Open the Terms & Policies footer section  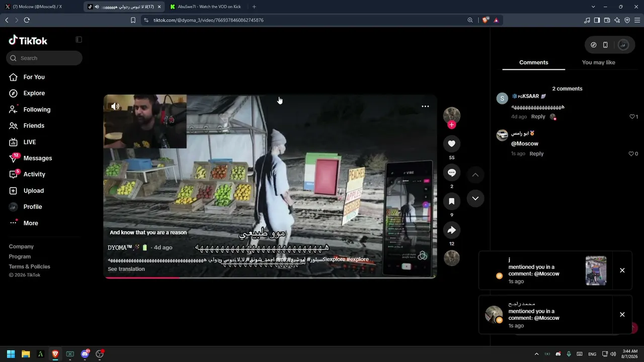[x=29, y=266]
